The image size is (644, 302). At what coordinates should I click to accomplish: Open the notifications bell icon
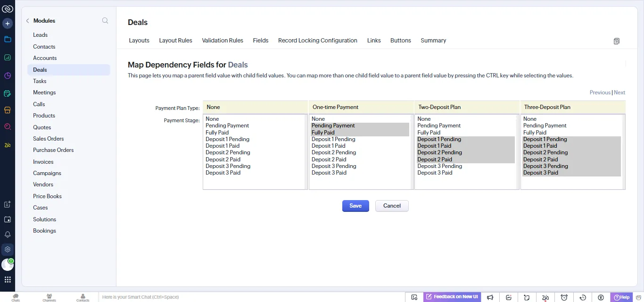coord(8,235)
